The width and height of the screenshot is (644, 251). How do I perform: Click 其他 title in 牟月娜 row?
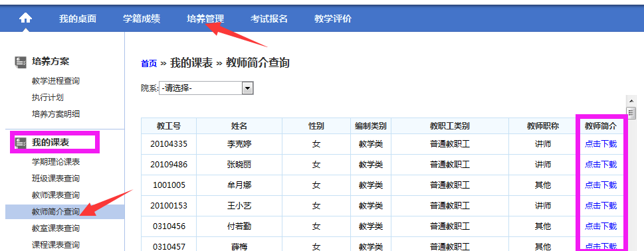pyautogui.click(x=543, y=185)
